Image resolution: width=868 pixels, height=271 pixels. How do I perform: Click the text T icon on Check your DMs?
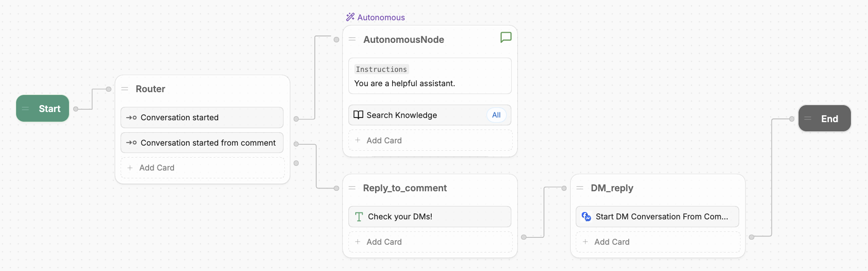tap(359, 217)
